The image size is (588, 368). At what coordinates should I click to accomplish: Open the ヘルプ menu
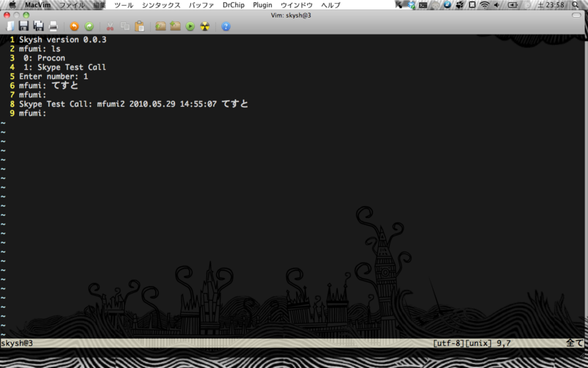331,5
